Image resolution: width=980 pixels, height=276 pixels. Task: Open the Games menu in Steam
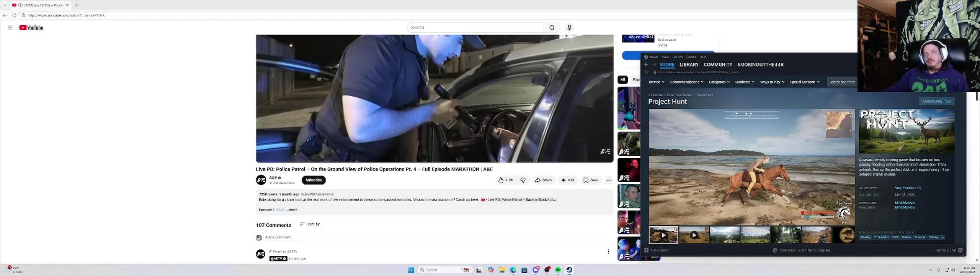(691, 57)
